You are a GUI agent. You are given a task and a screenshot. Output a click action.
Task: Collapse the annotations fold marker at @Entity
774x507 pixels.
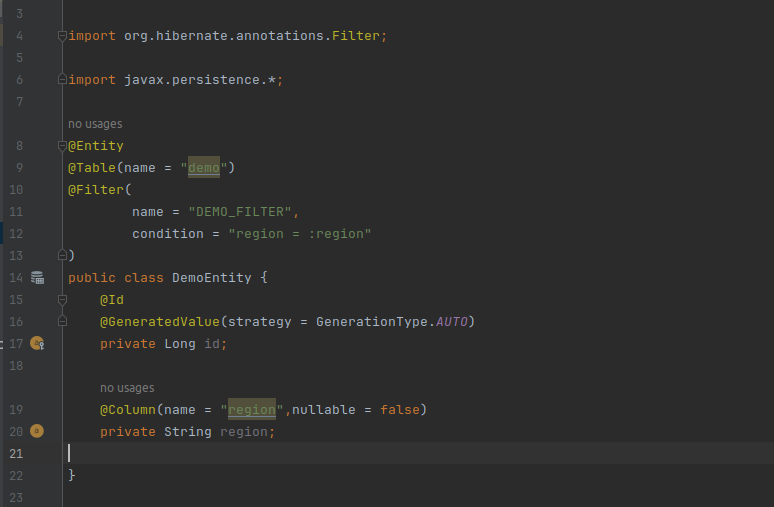62,146
